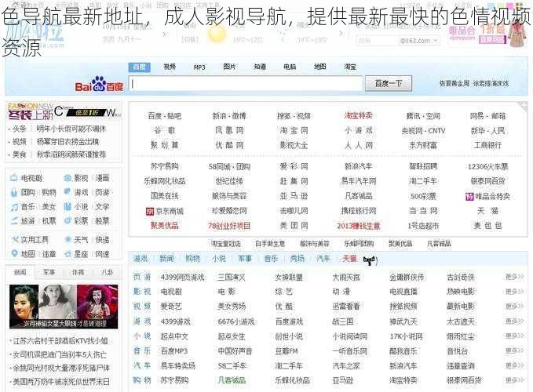Open the 电视剧 TV icon
The height and width of the screenshot is (392, 533).
pyautogui.click(x=14, y=178)
